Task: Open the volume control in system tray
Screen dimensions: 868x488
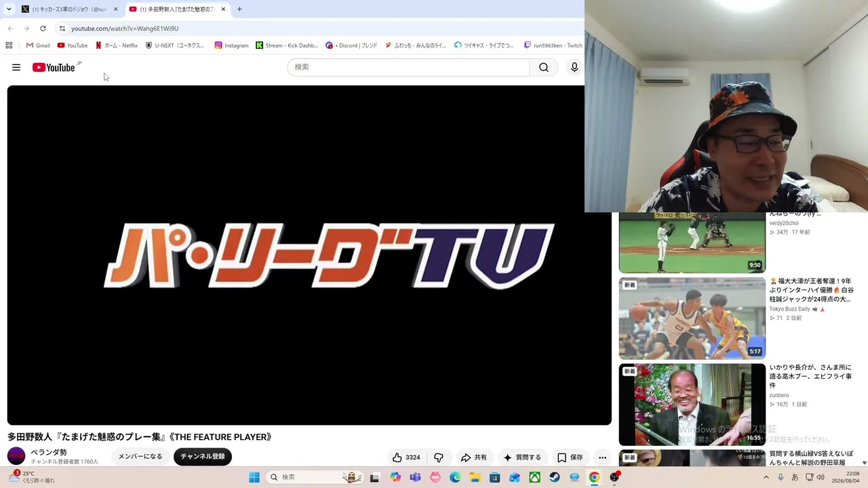Action: [821, 477]
